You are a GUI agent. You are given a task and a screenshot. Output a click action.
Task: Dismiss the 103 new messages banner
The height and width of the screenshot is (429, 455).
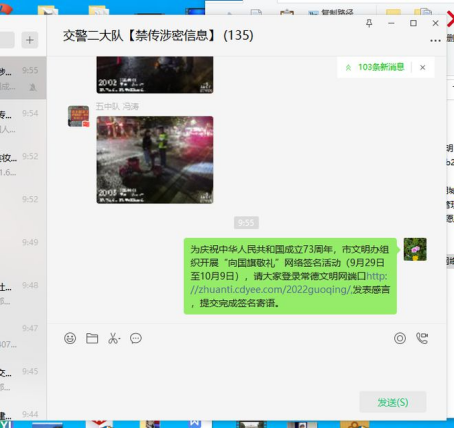tap(423, 67)
